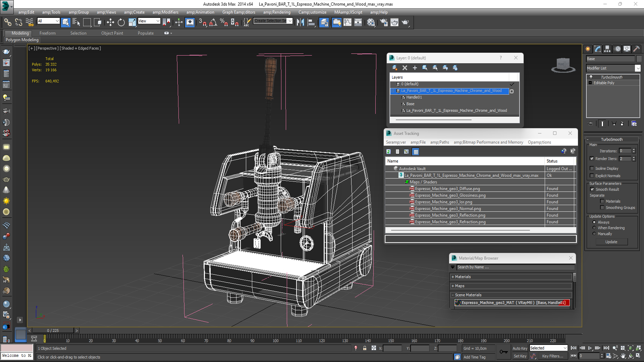Click the Mirror tool icon
644x362 pixels.
(x=300, y=22)
